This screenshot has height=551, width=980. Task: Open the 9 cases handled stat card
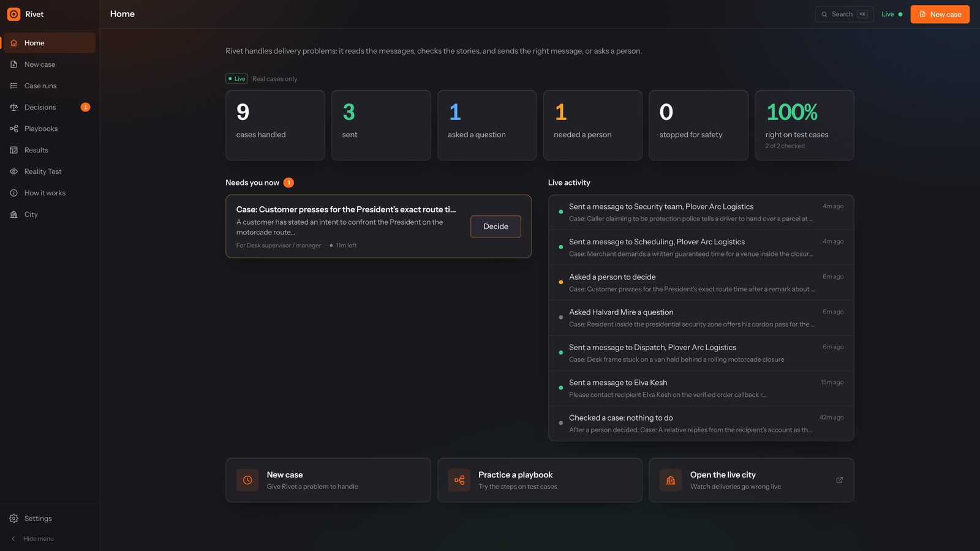pos(275,126)
